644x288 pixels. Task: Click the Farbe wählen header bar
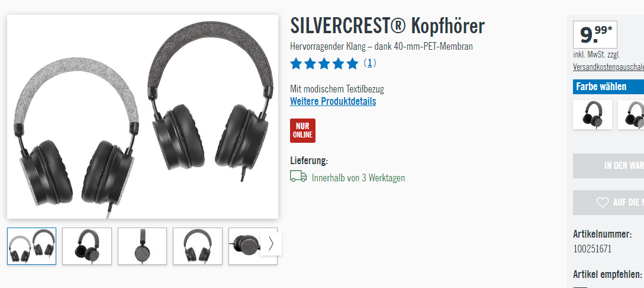pyautogui.click(x=608, y=87)
